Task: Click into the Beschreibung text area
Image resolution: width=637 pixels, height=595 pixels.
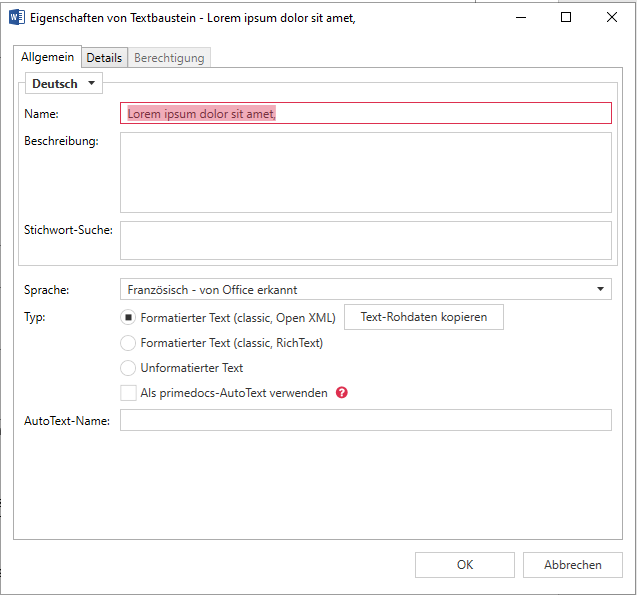Action: point(366,172)
